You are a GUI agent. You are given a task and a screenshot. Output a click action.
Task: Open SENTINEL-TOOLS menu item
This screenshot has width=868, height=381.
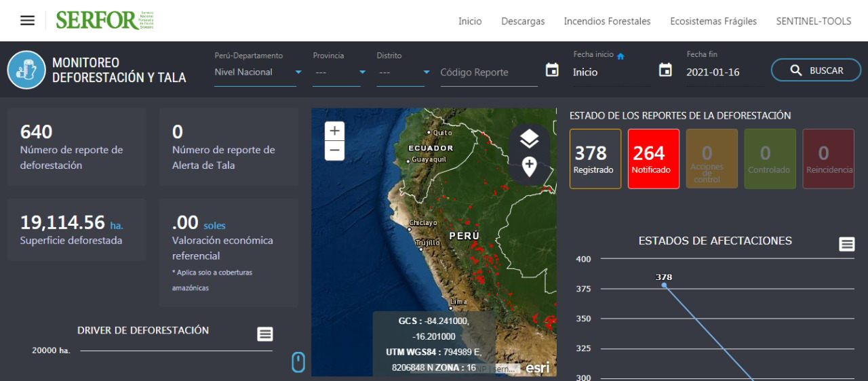pos(814,22)
